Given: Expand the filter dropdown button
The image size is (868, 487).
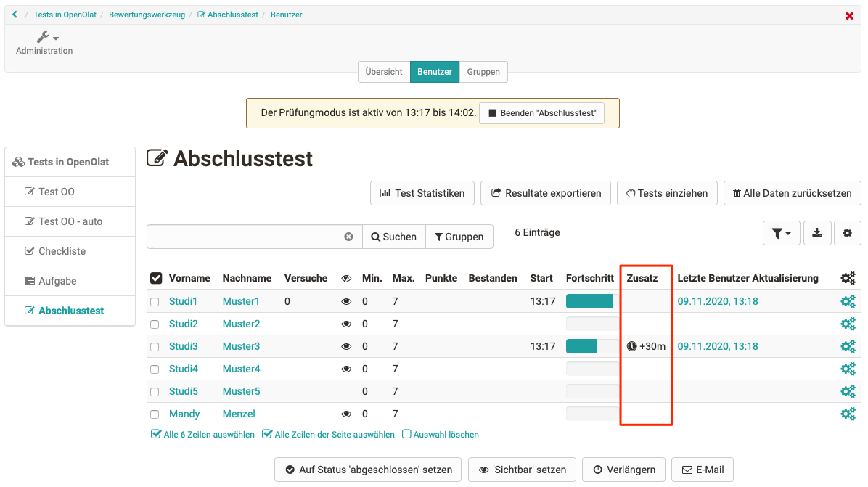Looking at the screenshot, I should coord(781,233).
